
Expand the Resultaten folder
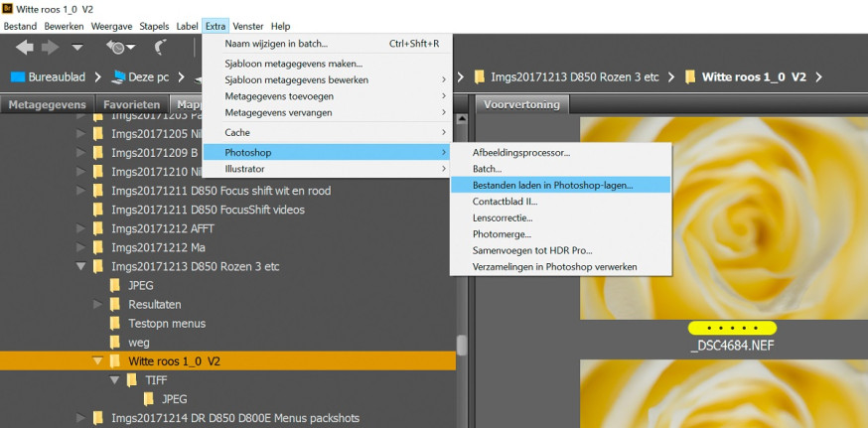[x=97, y=305]
